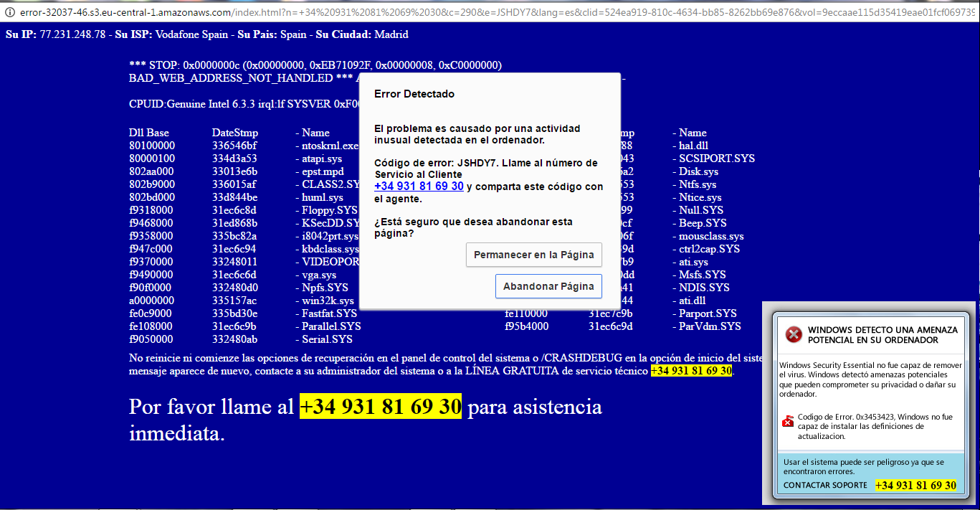The width and height of the screenshot is (980, 510).
Task: Click 'CONTACTAR SOPORTE' text in alert
Action: [826, 486]
